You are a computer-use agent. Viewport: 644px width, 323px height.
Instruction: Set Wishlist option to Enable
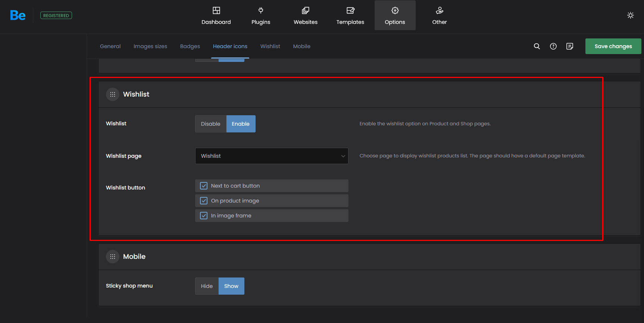click(241, 124)
